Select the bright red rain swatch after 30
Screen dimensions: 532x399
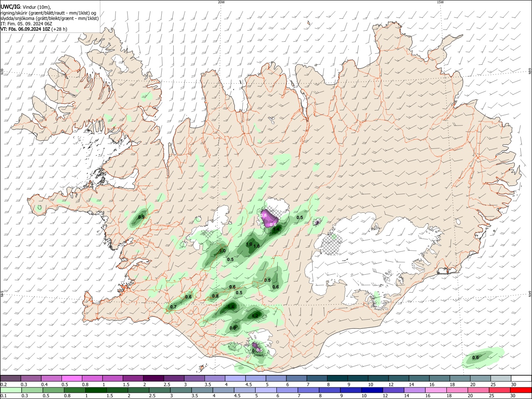pyautogui.click(x=520, y=390)
